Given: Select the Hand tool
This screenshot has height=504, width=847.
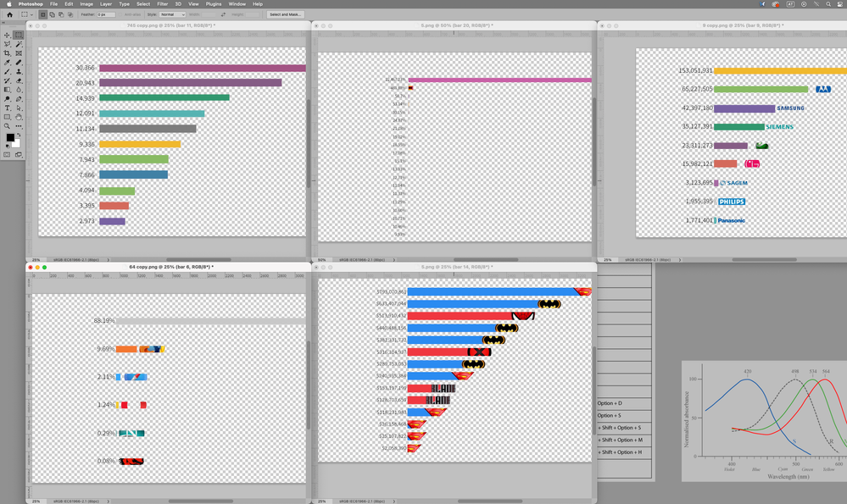Looking at the screenshot, I should click(16, 116).
